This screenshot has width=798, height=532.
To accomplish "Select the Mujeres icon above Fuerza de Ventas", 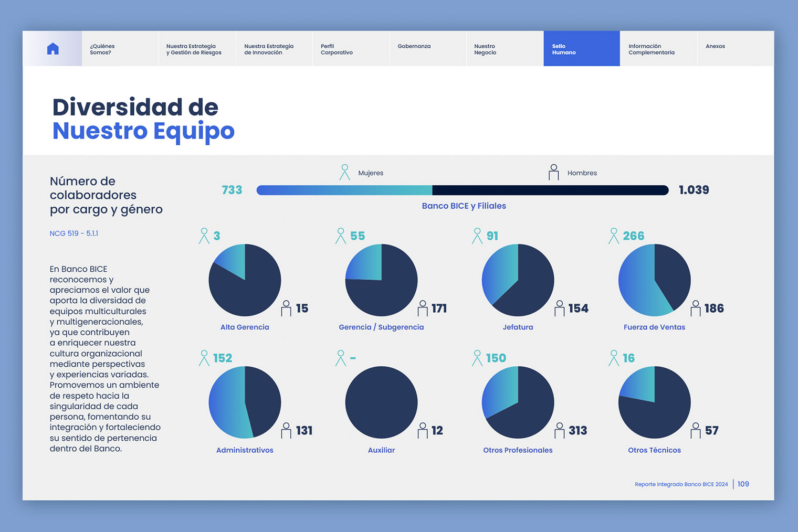I will pyautogui.click(x=614, y=236).
